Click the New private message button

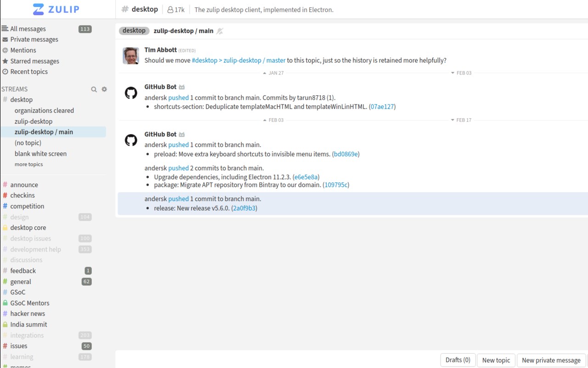point(551,360)
